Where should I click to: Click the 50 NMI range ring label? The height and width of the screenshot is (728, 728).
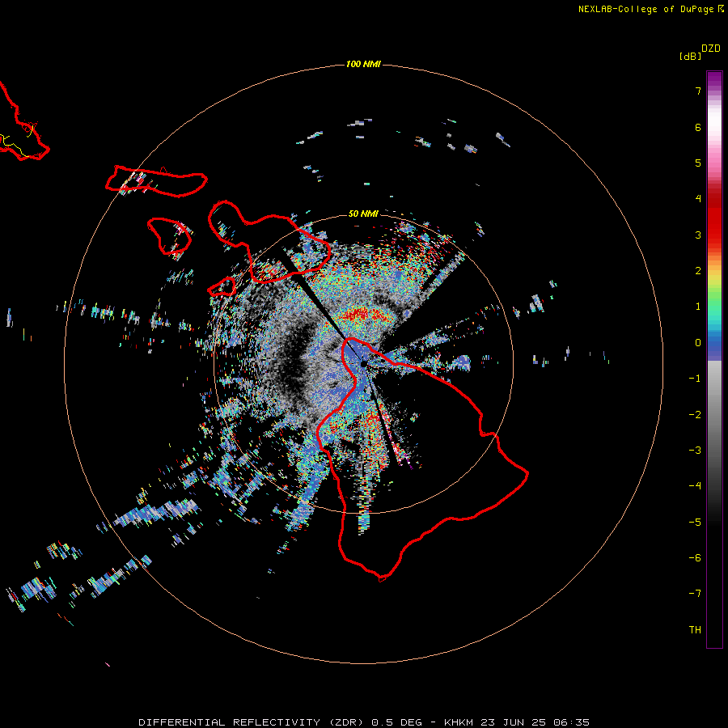pyautogui.click(x=363, y=214)
